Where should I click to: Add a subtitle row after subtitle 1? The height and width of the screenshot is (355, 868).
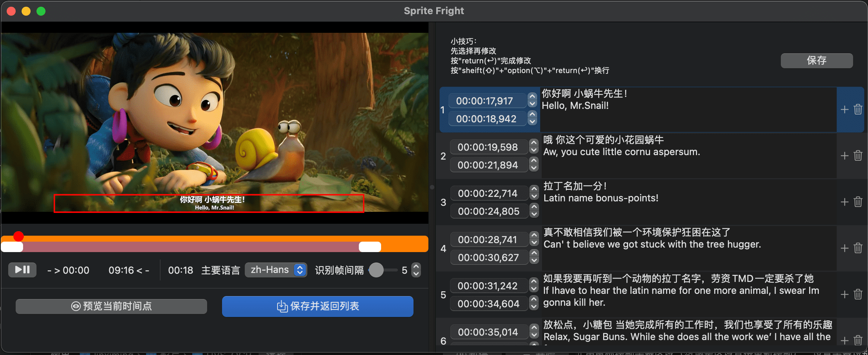(x=845, y=110)
